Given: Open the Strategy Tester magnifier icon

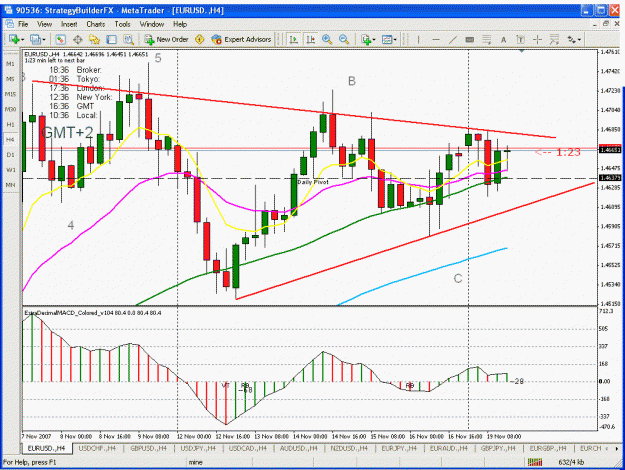Looking at the screenshot, I should pos(128,39).
